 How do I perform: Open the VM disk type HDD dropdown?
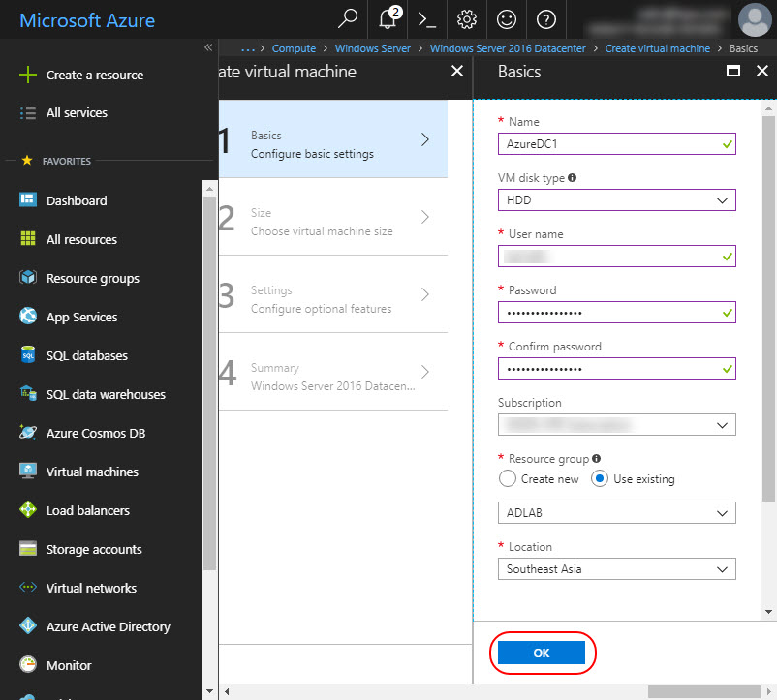pos(616,200)
